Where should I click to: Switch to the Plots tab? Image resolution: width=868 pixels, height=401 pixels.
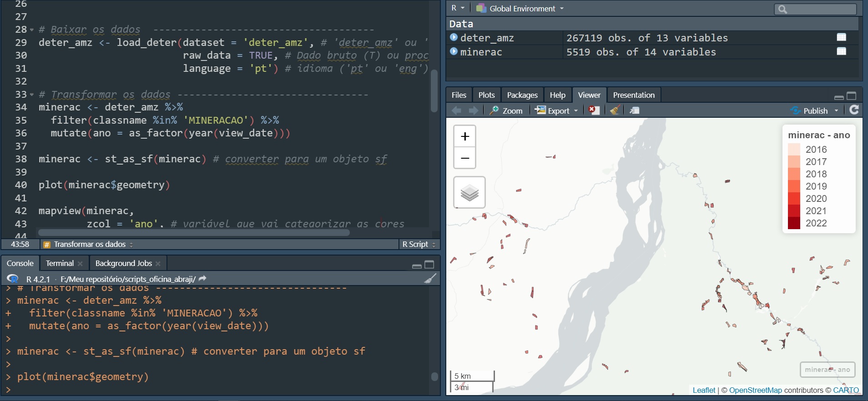tap(486, 95)
